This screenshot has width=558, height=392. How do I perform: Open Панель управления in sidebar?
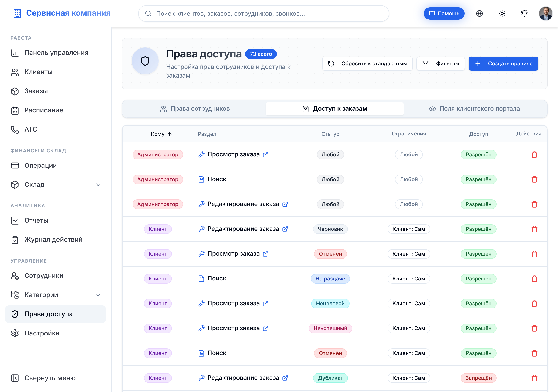click(55, 53)
